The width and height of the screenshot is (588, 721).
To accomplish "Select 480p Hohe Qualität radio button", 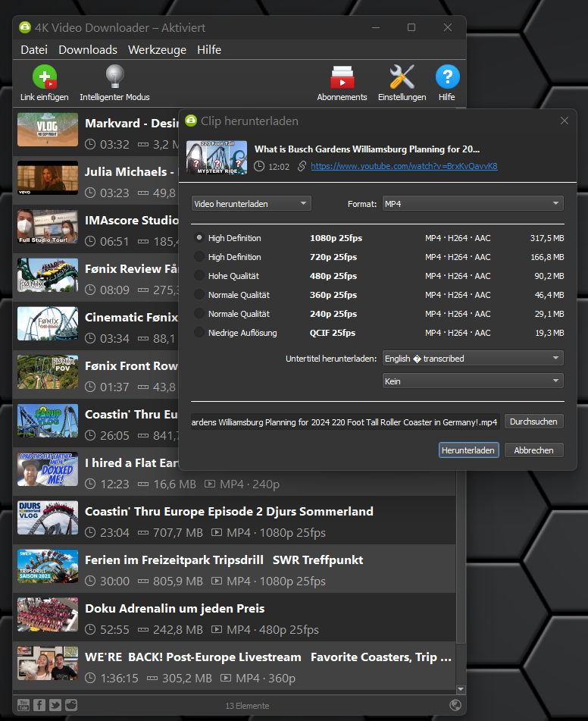I will click(199, 275).
